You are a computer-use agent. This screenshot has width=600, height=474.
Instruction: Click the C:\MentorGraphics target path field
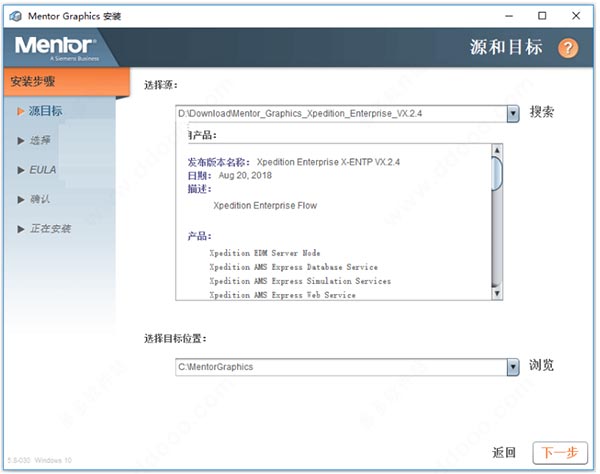coord(341,367)
